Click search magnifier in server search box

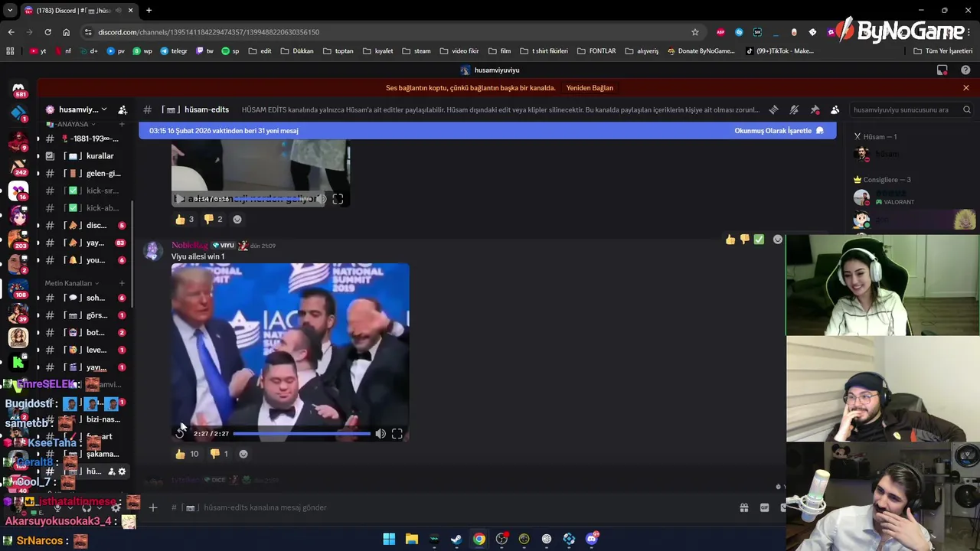coord(967,109)
